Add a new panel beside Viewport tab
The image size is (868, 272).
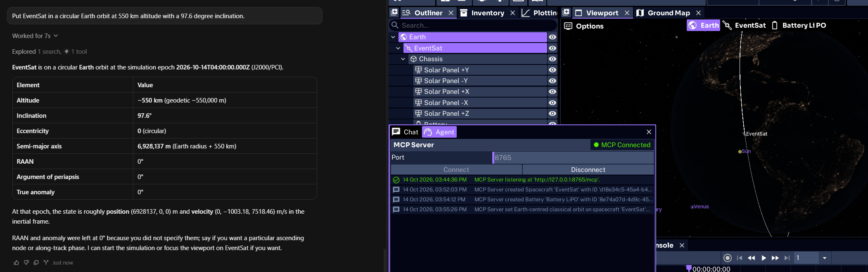point(566,12)
